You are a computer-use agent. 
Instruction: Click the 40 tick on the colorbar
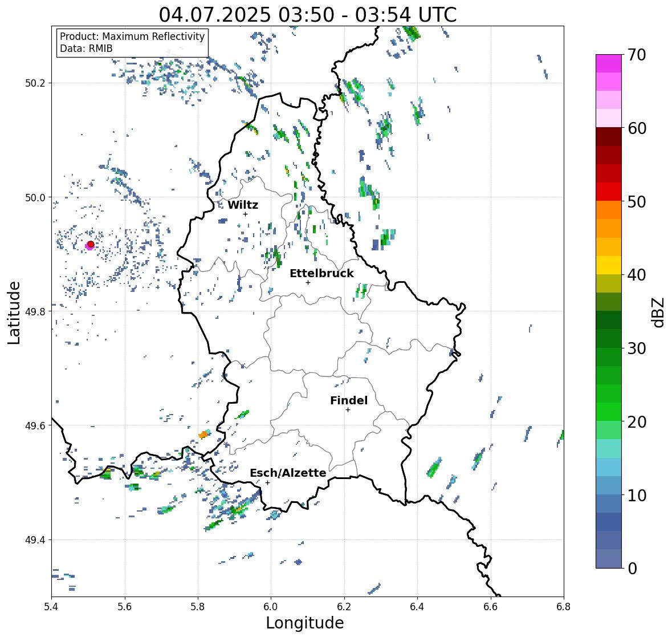click(637, 275)
